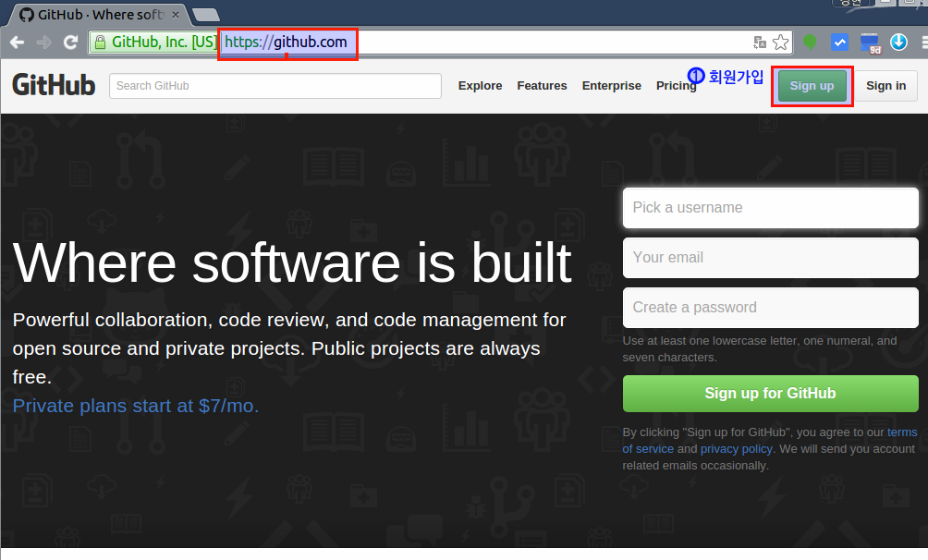Screen dimensions: 928x560
Task: Open a new browser tab
Action: point(206,14)
